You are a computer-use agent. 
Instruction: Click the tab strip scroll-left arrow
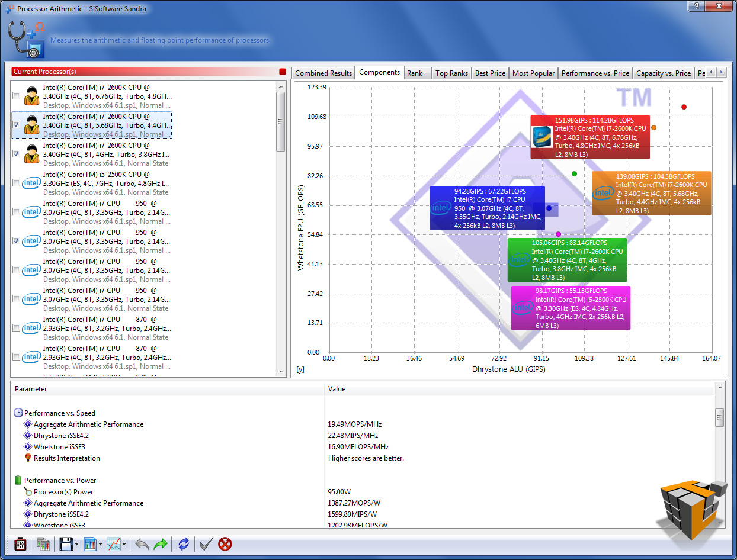pyautogui.click(x=712, y=72)
